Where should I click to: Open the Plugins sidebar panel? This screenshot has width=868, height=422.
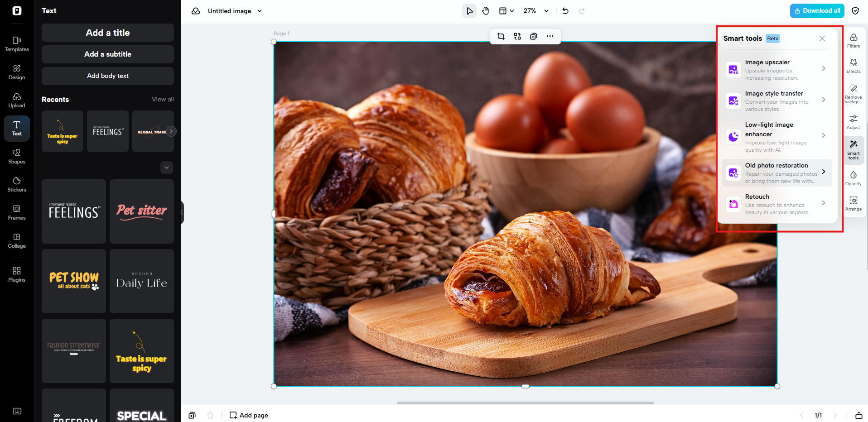click(17, 274)
